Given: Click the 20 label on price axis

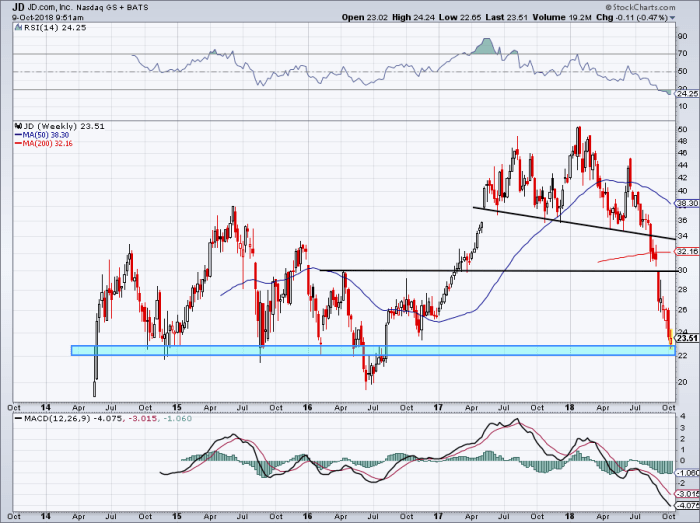Looking at the screenshot, I should (683, 382).
